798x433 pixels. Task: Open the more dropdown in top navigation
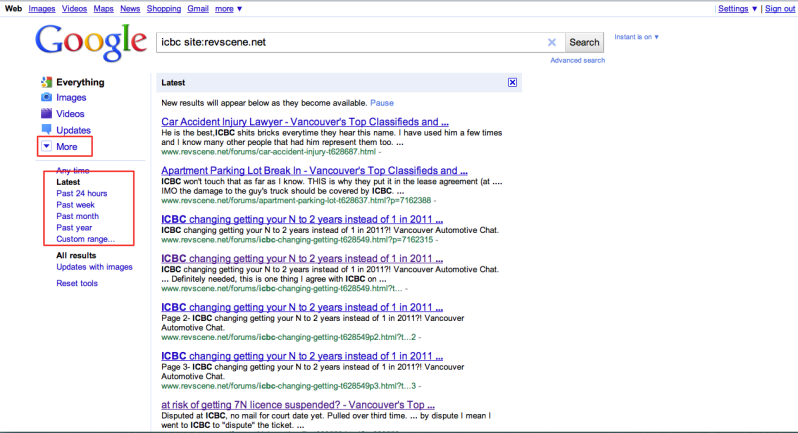pos(229,9)
